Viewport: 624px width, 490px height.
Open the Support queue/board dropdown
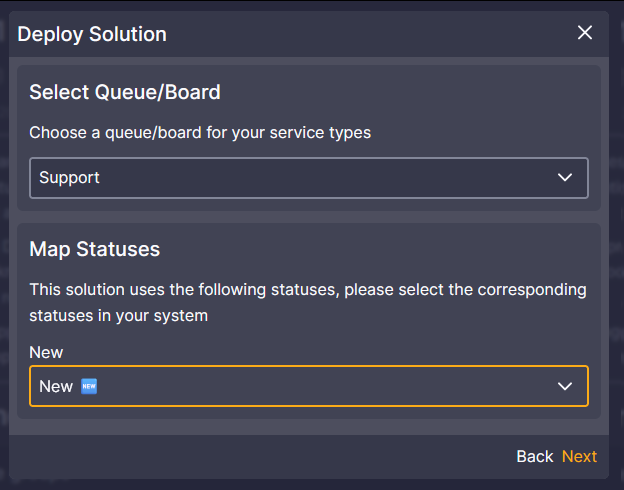[308, 178]
